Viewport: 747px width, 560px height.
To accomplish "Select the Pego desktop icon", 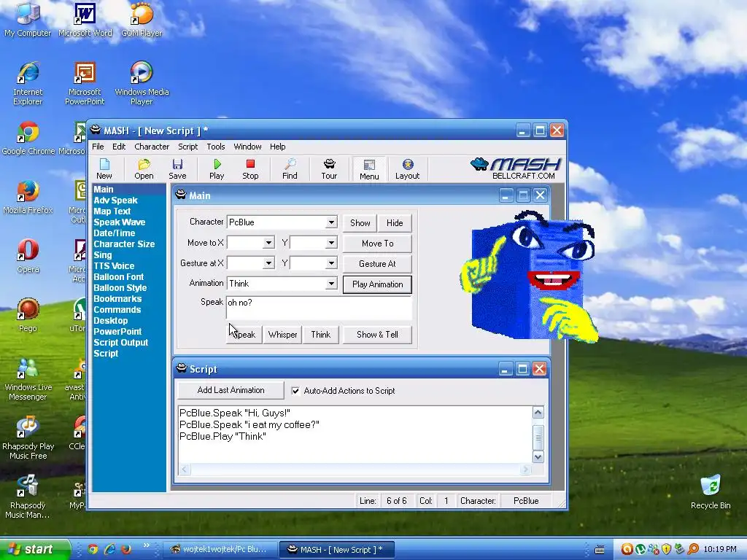I will (28, 315).
